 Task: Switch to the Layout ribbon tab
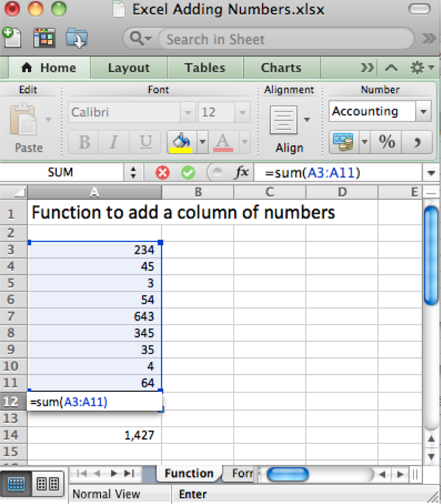coord(128,68)
